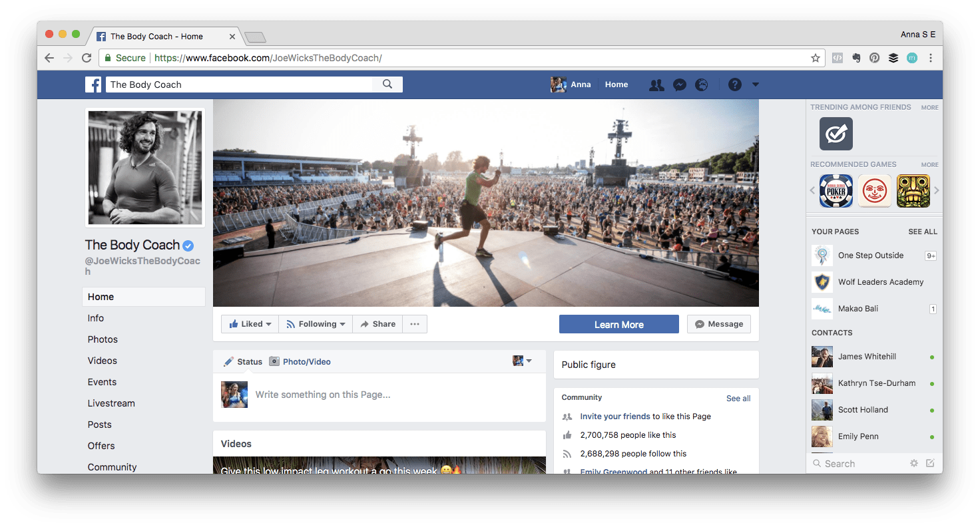Open the Liked dropdown

pos(250,324)
